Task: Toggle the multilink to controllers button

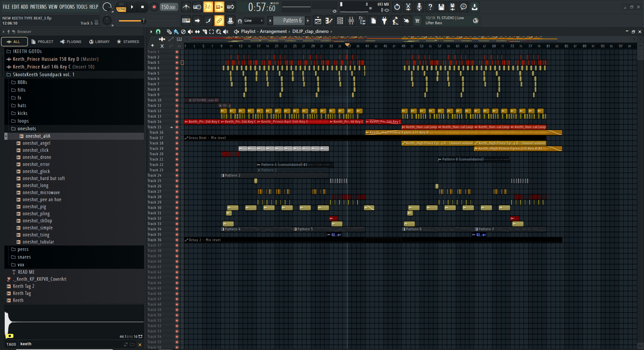Action: pyautogui.click(x=219, y=21)
